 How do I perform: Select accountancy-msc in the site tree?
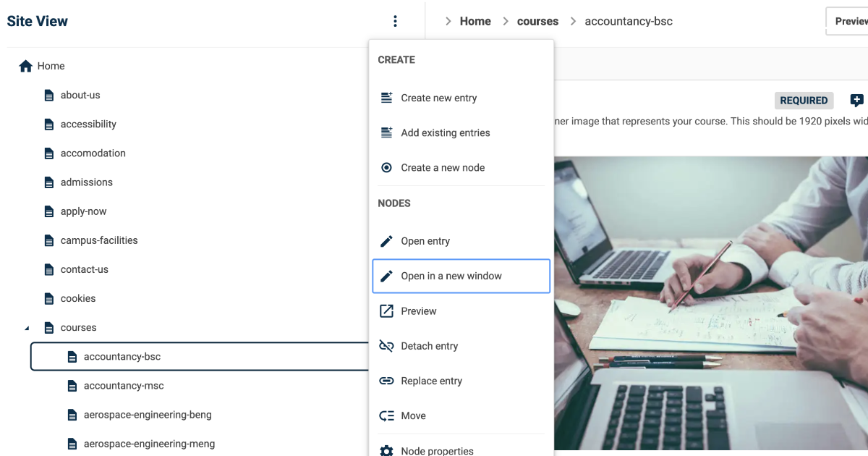[x=123, y=385]
